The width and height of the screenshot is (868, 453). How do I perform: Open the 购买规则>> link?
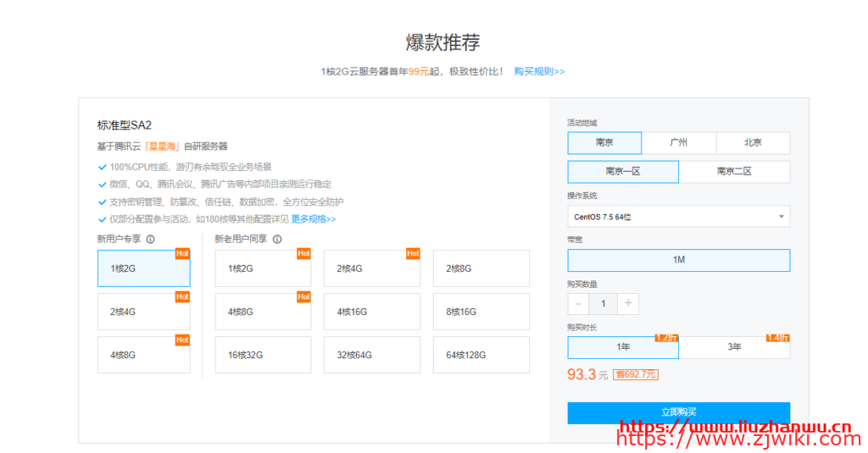(x=539, y=71)
